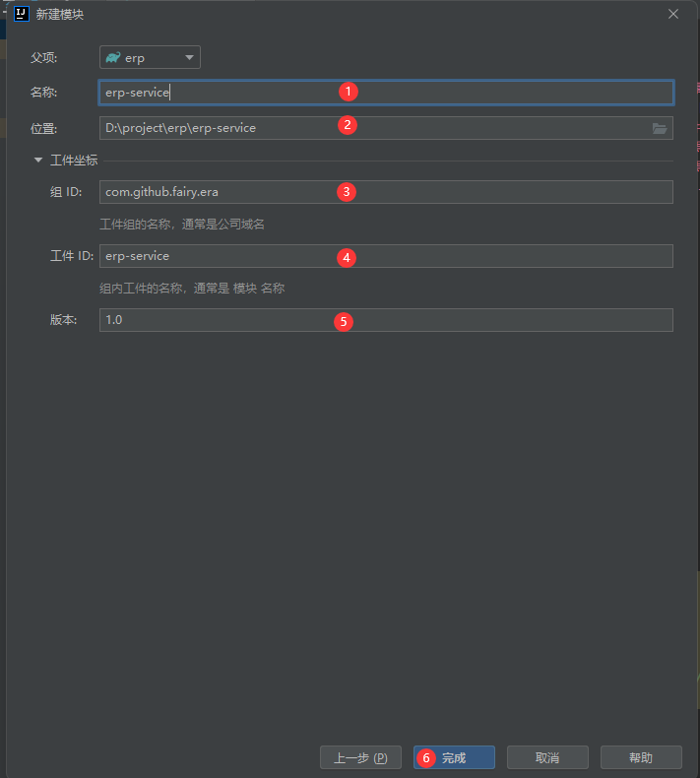The height and width of the screenshot is (778, 700).
Task: Click the Gradle elephant icon beside erp
Action: (113, 58)
